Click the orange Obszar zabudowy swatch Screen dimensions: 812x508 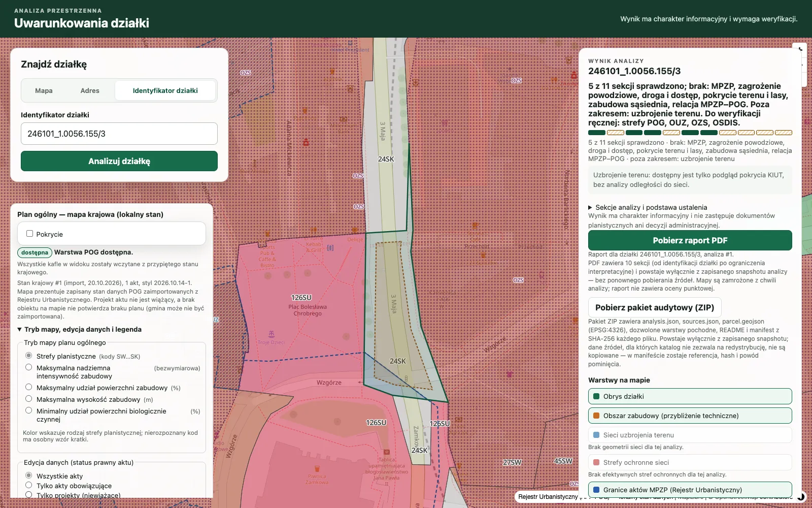click(596, 416)
